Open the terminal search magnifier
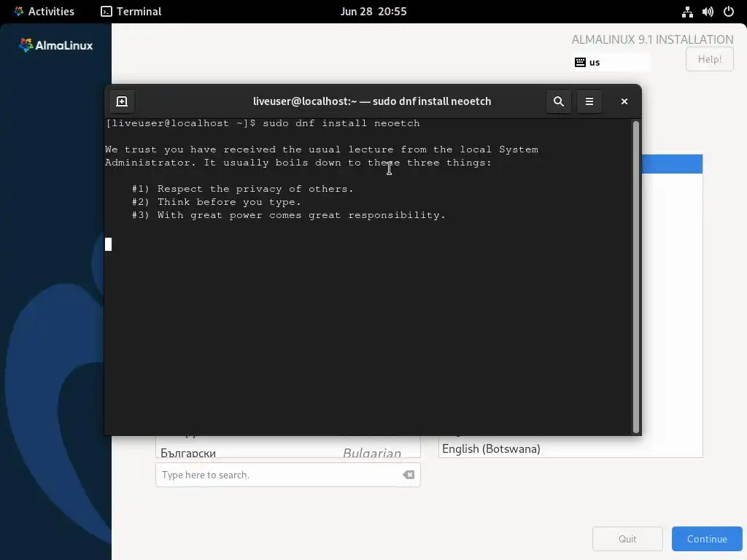Screen dimensions: 747x560 558,101
